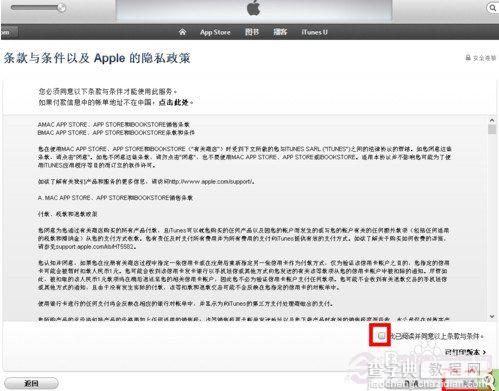Click the terms scrollbar down arrow
The width and height of the screenshot is (499, 391).
492,316
